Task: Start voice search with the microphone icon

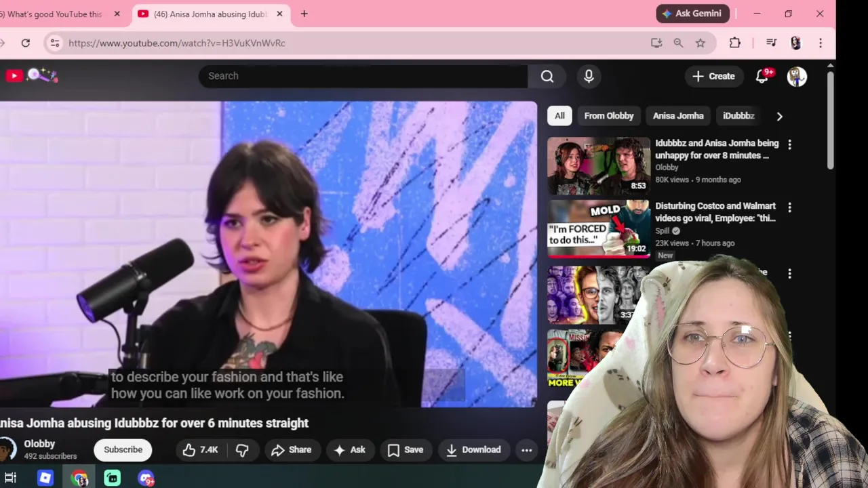Action: point(589,76)
